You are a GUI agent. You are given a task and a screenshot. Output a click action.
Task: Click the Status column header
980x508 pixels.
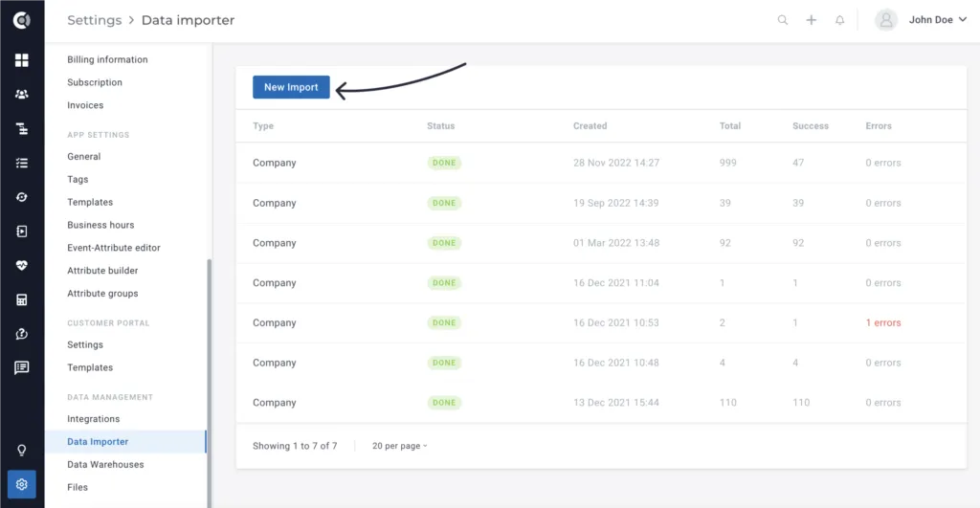click(440, 125)
